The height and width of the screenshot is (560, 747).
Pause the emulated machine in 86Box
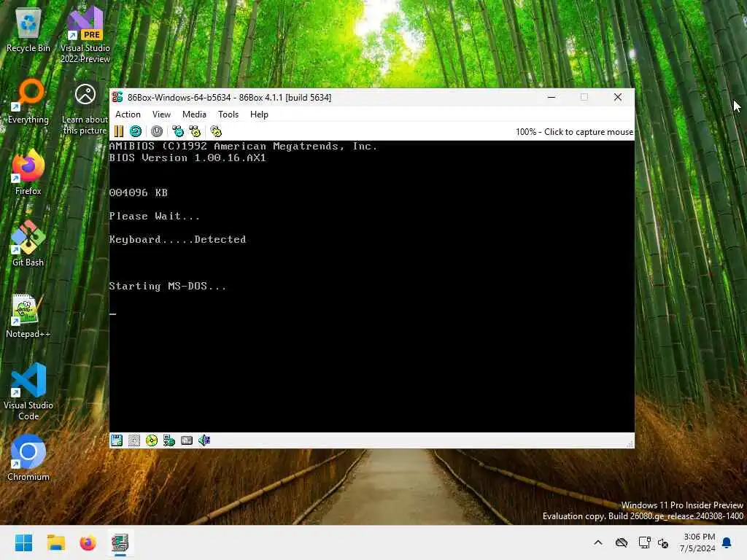click(x=119, y=131)
